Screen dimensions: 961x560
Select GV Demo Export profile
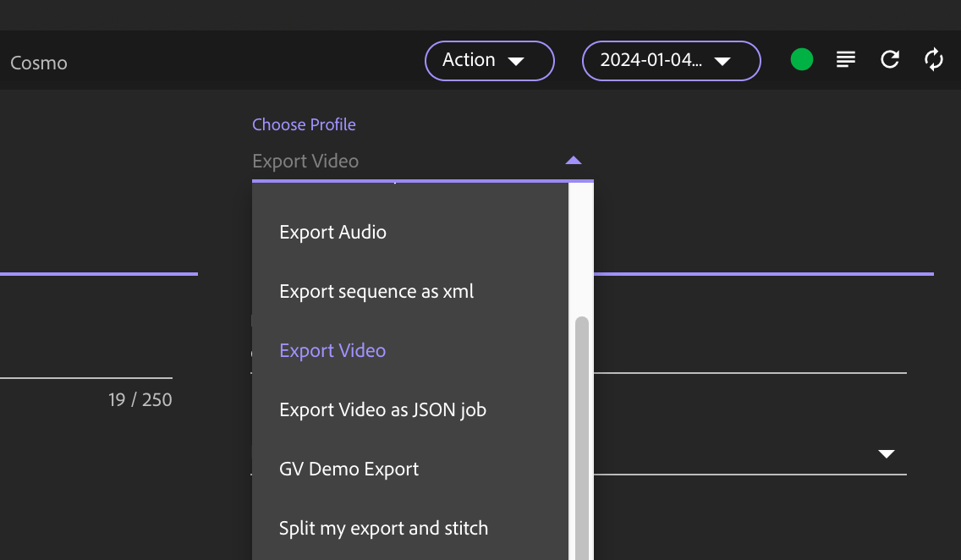pos(349,469)
